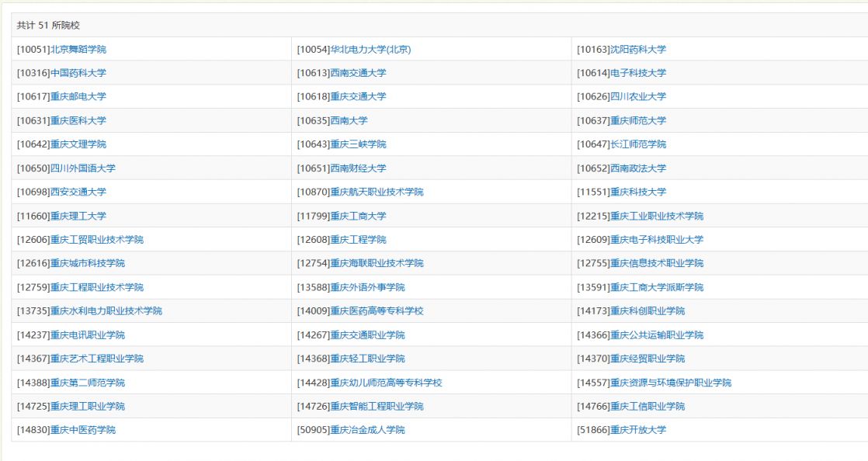
Task: Click the 沈阳药科大学 link
Action: [638, 49]
